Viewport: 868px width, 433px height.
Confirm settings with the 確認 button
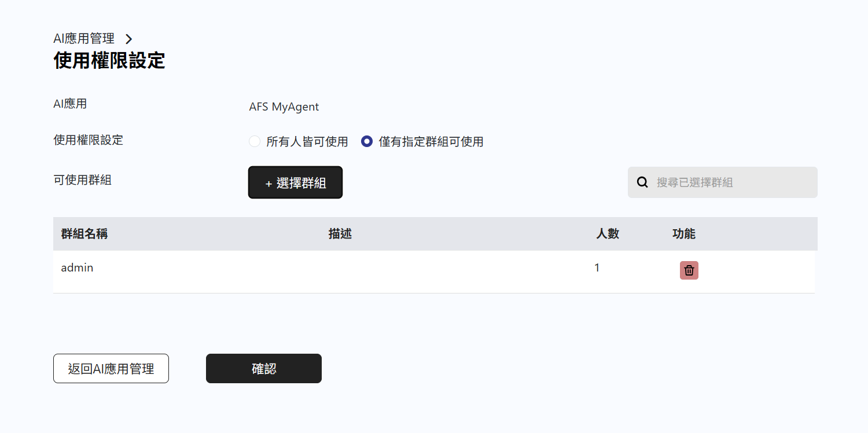coord(264,369)
